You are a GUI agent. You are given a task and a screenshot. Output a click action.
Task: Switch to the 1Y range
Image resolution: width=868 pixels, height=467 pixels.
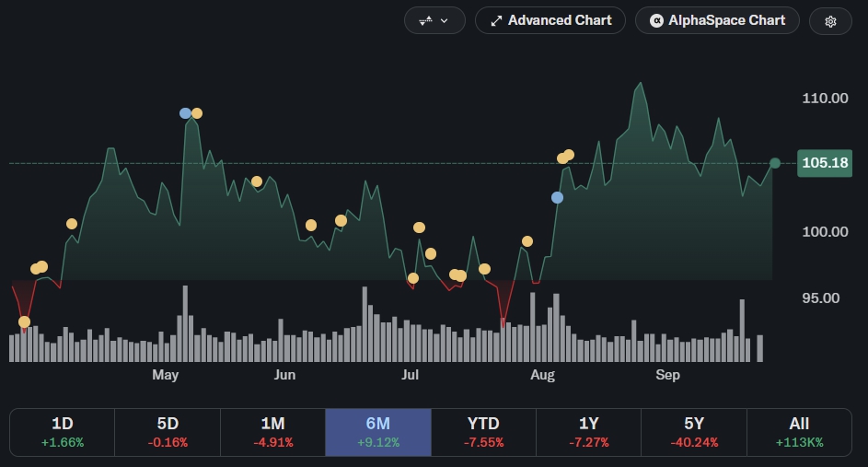(x=588, y=432)
